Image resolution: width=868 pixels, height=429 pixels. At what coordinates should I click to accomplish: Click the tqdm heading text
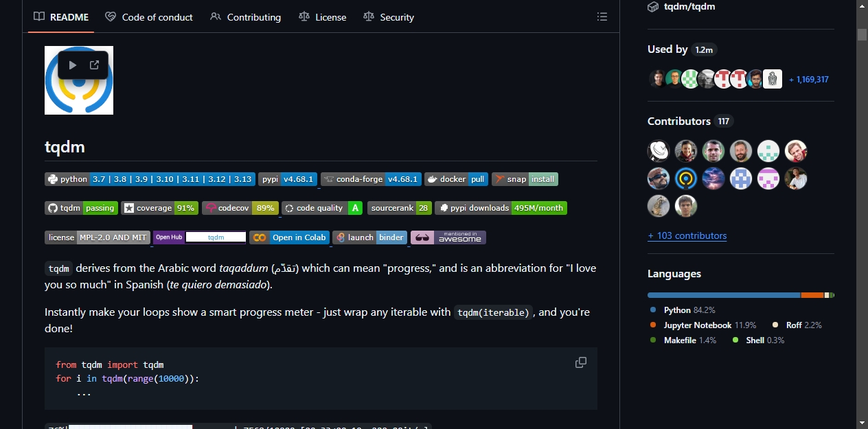[x=65, y=147]
